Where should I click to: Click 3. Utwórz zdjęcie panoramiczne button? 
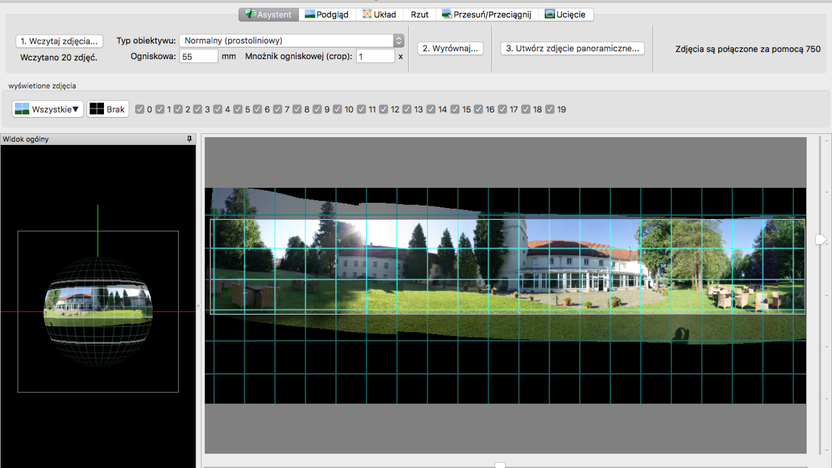[572, 48]
